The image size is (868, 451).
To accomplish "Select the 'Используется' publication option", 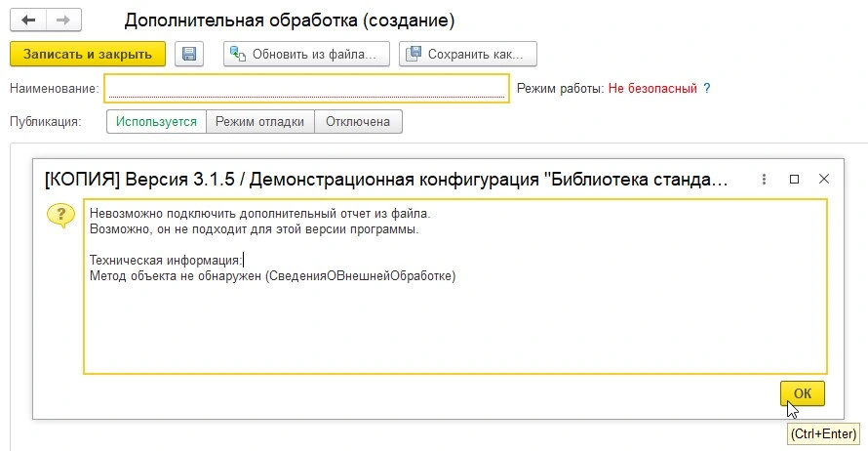I will (157, 122).
